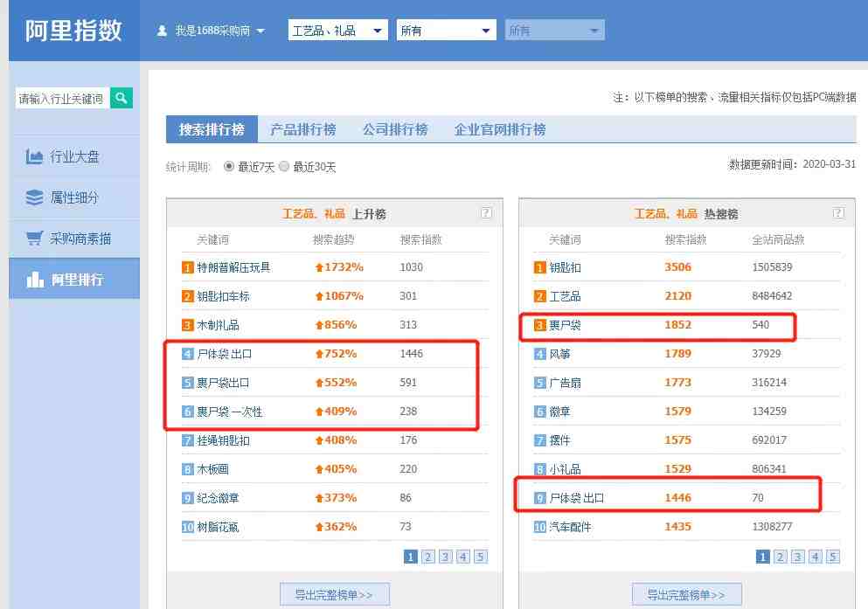Viewport: 868px width, 609px height.
Task: Click keyword 裹尸袋 in 热搜榜
Action: pos(565,325)
